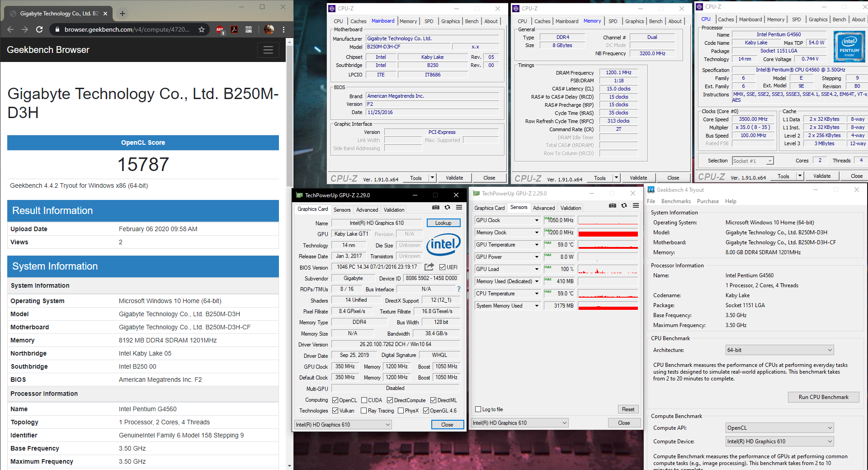
Task: Open the QR code extension icon
Action: (249, 29)
